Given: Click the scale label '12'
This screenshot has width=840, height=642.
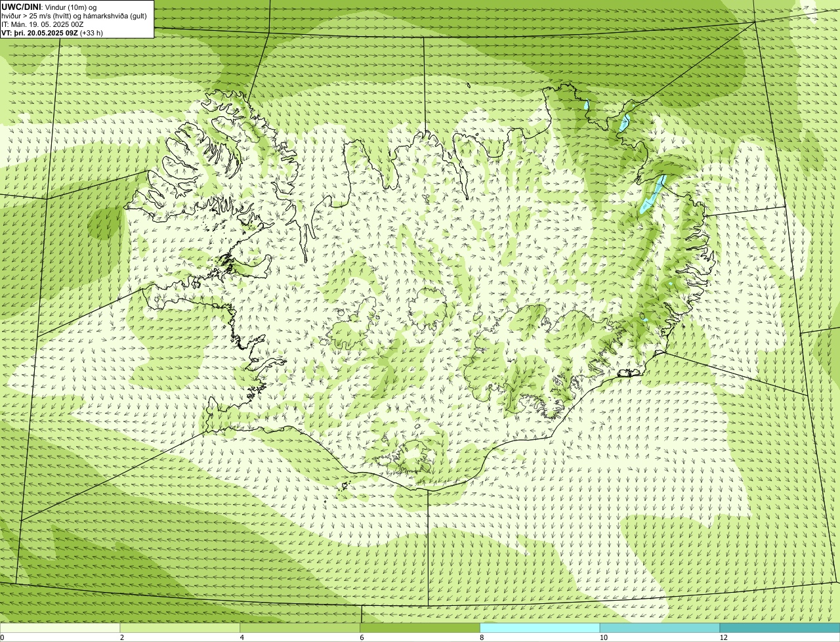Looking at the screenshot, I should (x=723, y=637).
